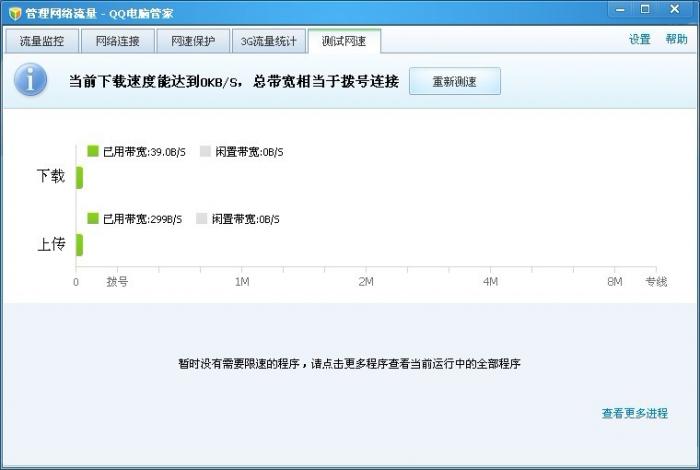The image size is (700, 470).
Task: Open the 网络连接 tab
Action: tap(118, 41)
